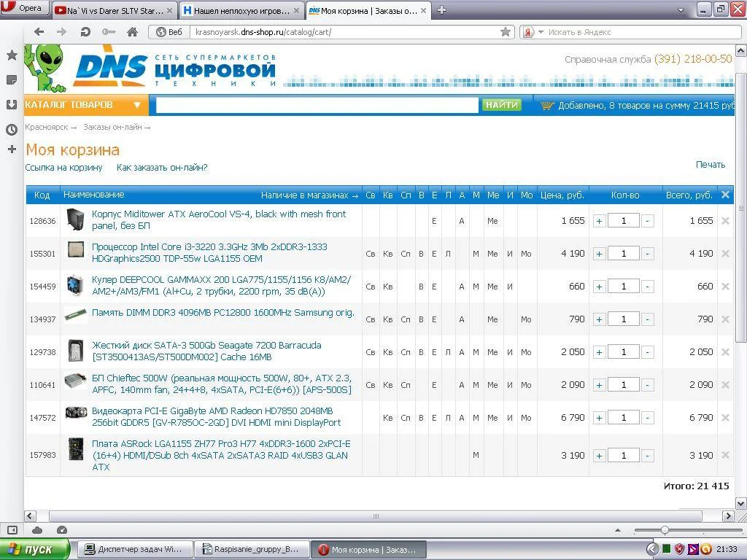This screenshot has height=560, width=747.
Task: Open a new tab with plus button
Action: point(441,10)
